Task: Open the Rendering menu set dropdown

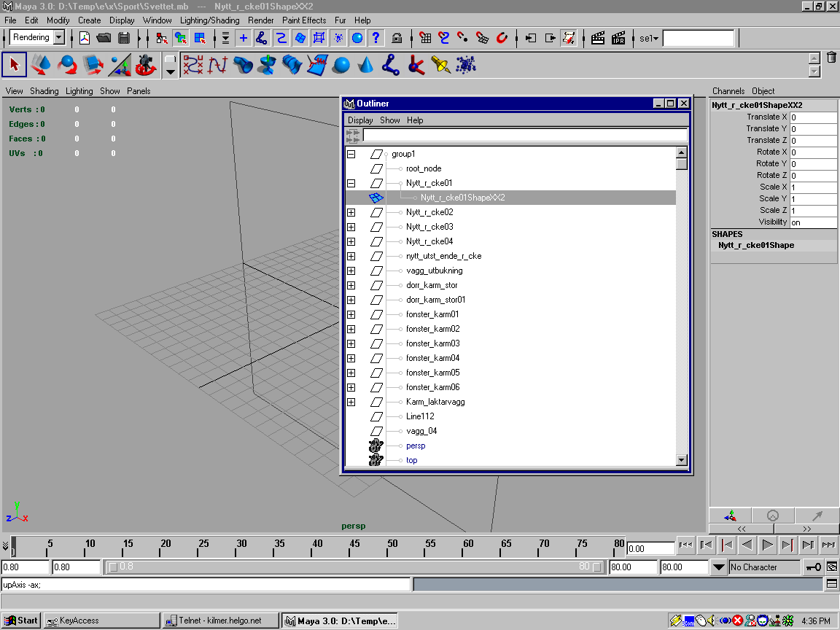Action: pyautogui.click(x=59, y=38)
